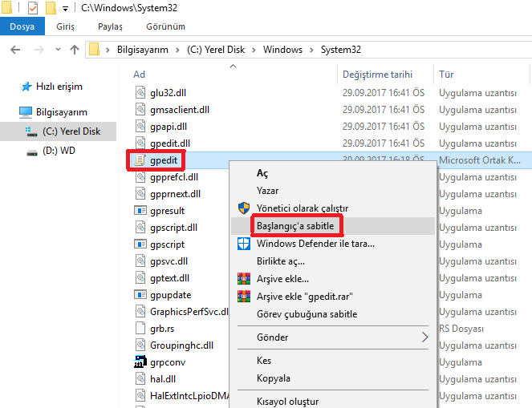Expand the Gönder submenu arrow

(x=424, y=337)
